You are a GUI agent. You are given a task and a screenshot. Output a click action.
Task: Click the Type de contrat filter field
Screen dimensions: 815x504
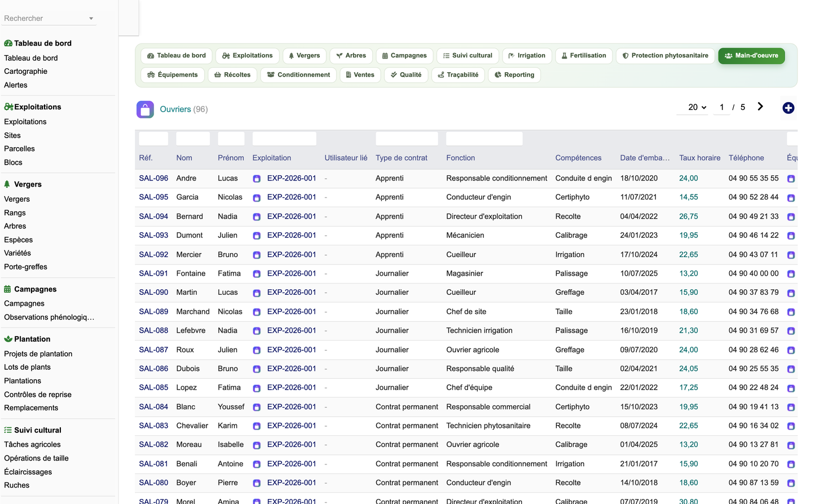point(407,139)
